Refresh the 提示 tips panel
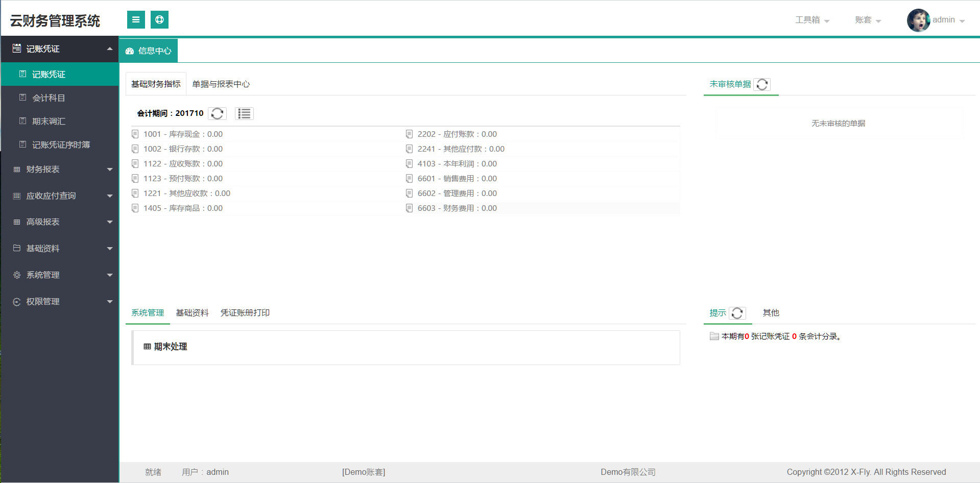 (x=737, y=313)
